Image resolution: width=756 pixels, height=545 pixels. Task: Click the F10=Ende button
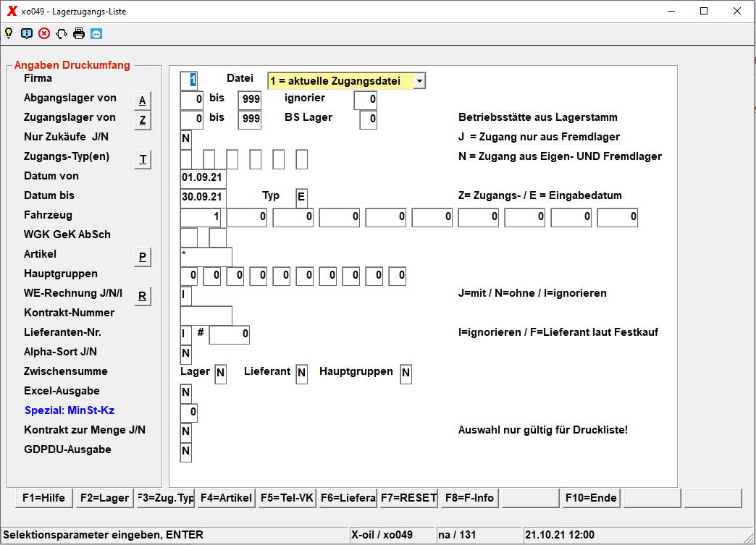(591, 498)
